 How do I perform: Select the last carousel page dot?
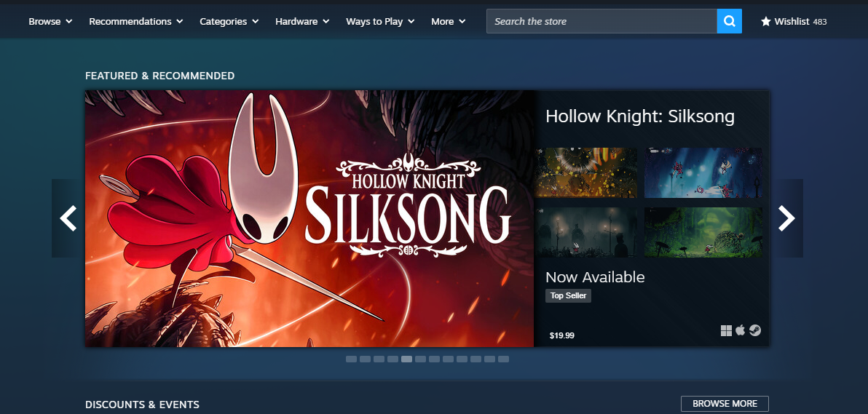tap(503, 359)
